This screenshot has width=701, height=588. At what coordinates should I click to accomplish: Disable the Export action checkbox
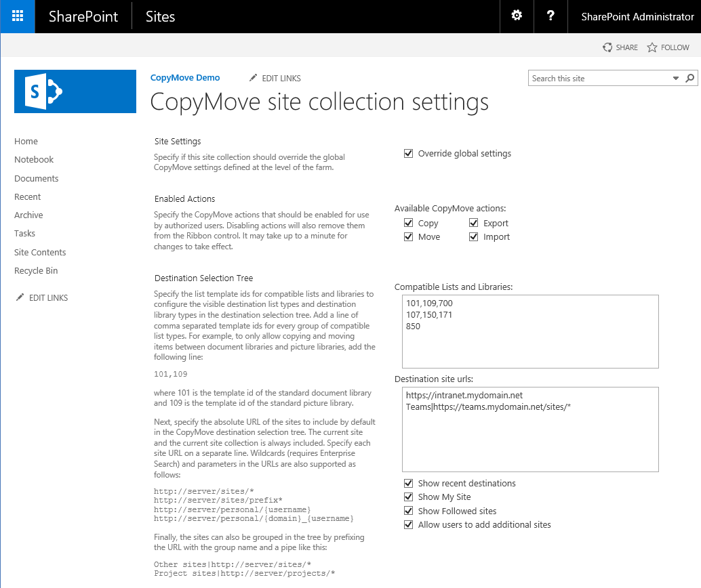[x=473, y=222]
